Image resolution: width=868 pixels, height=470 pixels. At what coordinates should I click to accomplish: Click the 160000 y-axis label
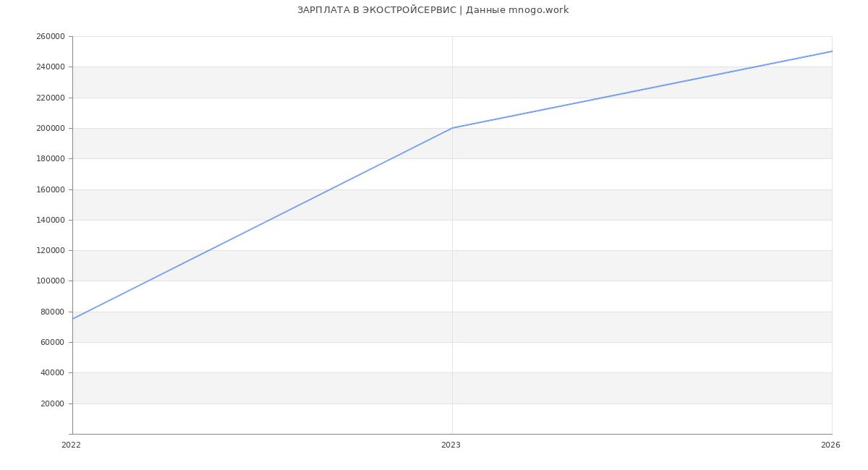coord(50,189)
